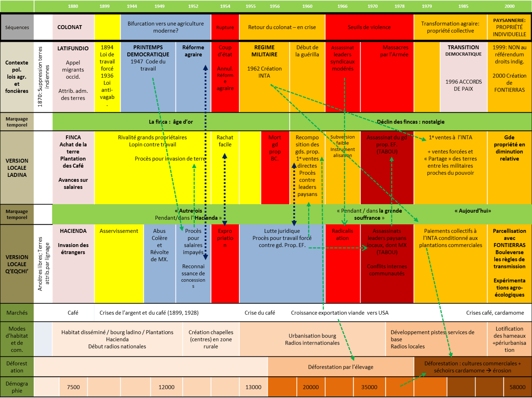The width and height of the screenshot is (532, 398).
Task: Click 'Transformation agraire: propriété collective' cell
Action: pyautogui.click(x=450, y=27)
